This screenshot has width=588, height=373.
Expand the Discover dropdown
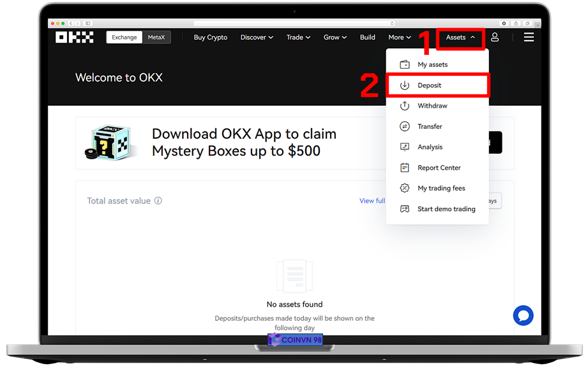pos(257,38)
